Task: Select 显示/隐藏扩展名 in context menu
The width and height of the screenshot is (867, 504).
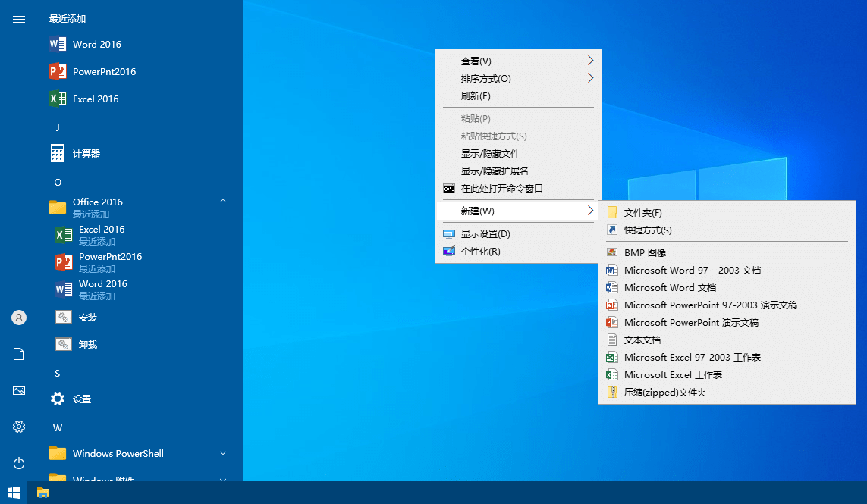Action: [518, 171]
